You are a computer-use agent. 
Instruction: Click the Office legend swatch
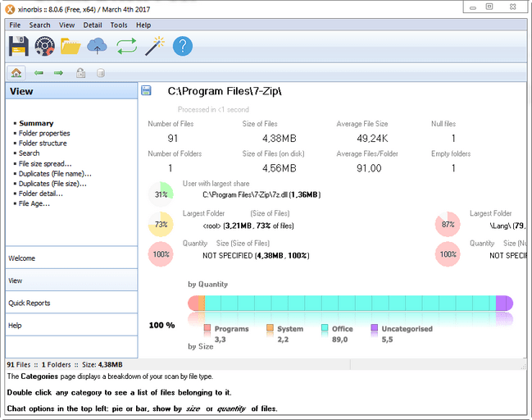[x=325, y=327]
